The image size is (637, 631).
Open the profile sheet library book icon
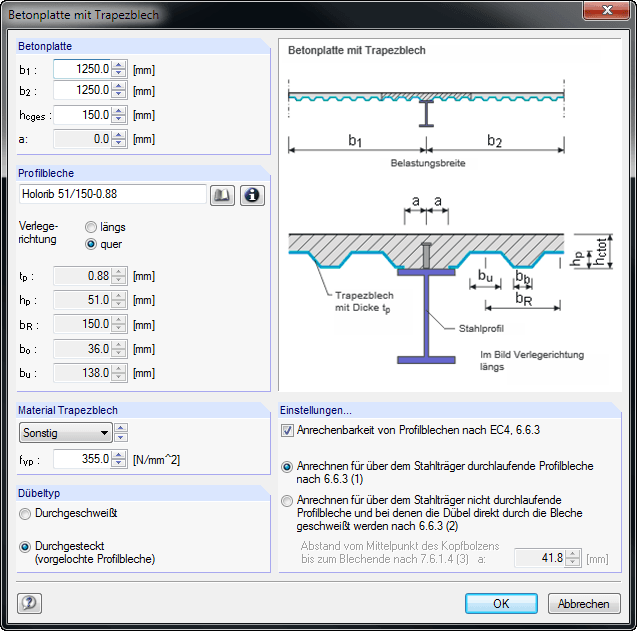(222, 195)
